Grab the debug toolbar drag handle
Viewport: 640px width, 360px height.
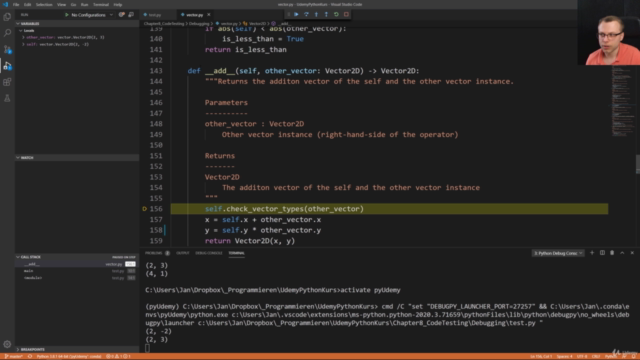pos(289,14)
